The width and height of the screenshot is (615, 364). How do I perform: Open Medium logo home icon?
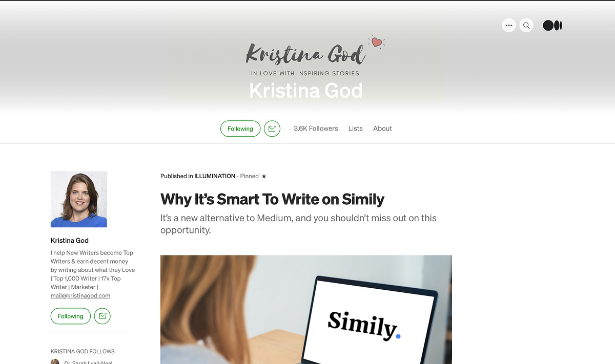[552, 25]
